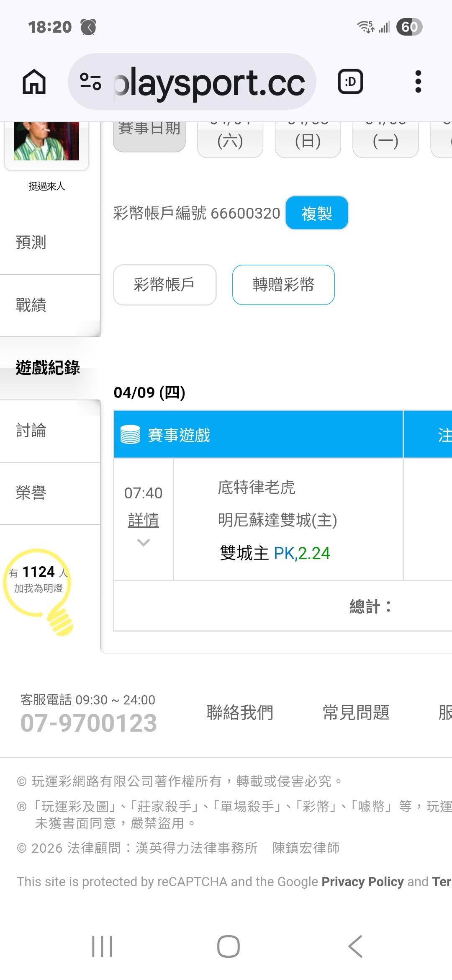
Task: Copy the 彩幣 account number with 複製
Action: click(316, 213)
